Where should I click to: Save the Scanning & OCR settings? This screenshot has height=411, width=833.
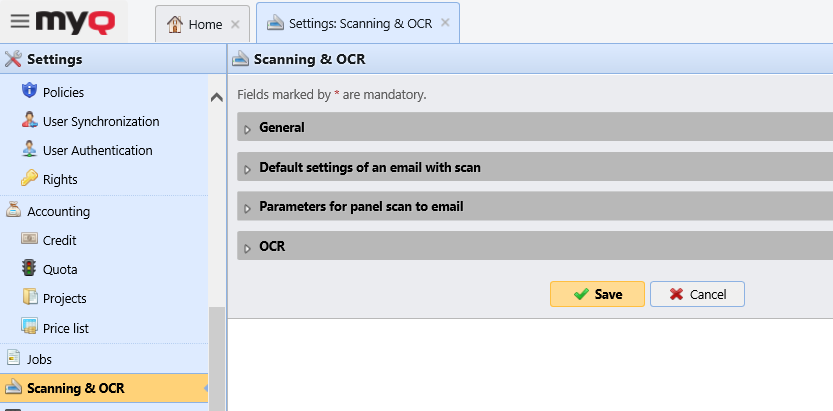pos(597,294)
